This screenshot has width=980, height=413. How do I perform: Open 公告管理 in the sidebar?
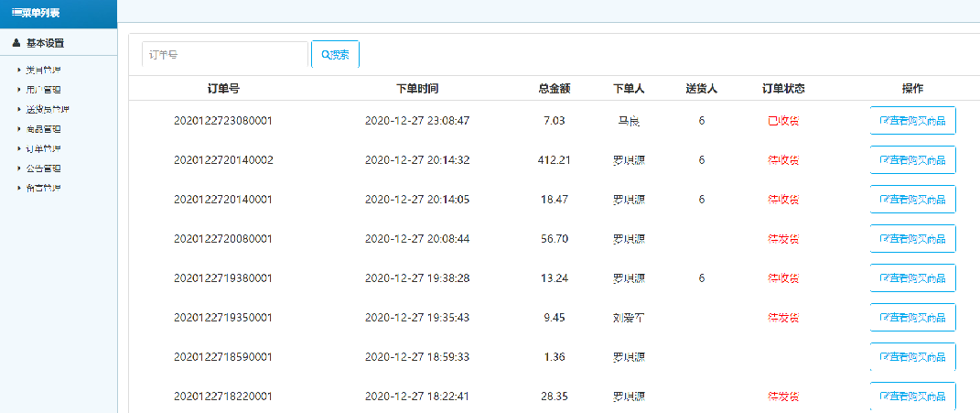click(43, 168)
